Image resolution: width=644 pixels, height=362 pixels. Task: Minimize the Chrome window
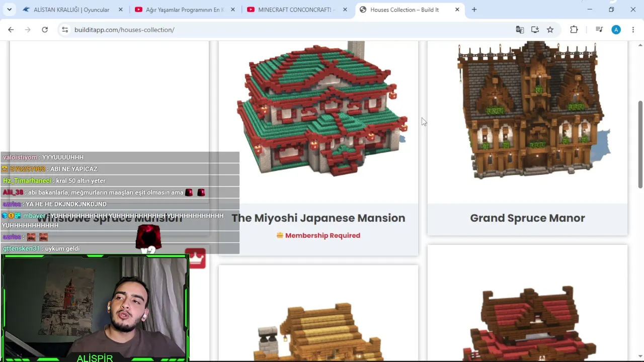590,10
